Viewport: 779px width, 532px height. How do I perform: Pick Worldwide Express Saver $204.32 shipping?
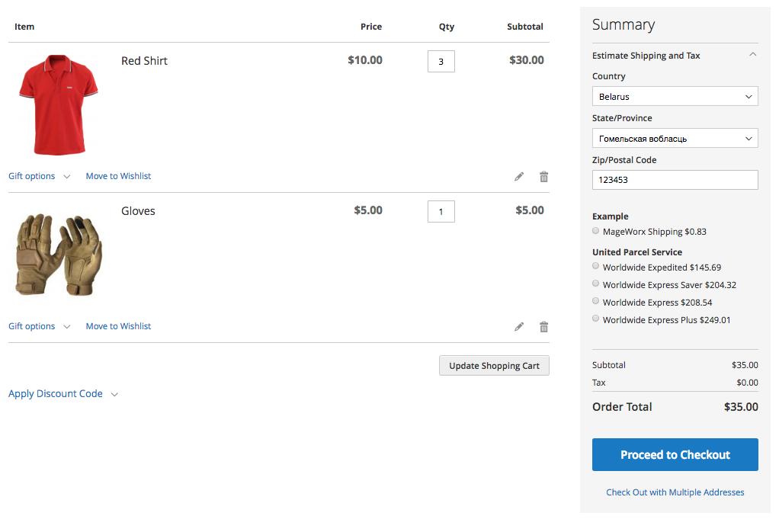click(596, 284)
